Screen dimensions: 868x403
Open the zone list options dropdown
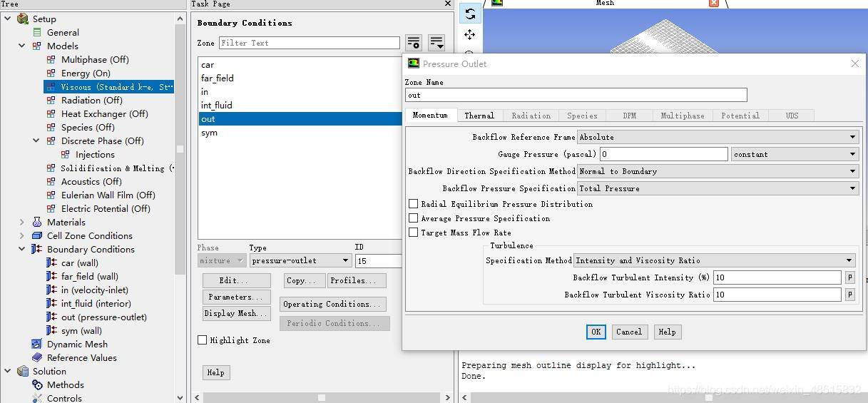click(436, 43)
